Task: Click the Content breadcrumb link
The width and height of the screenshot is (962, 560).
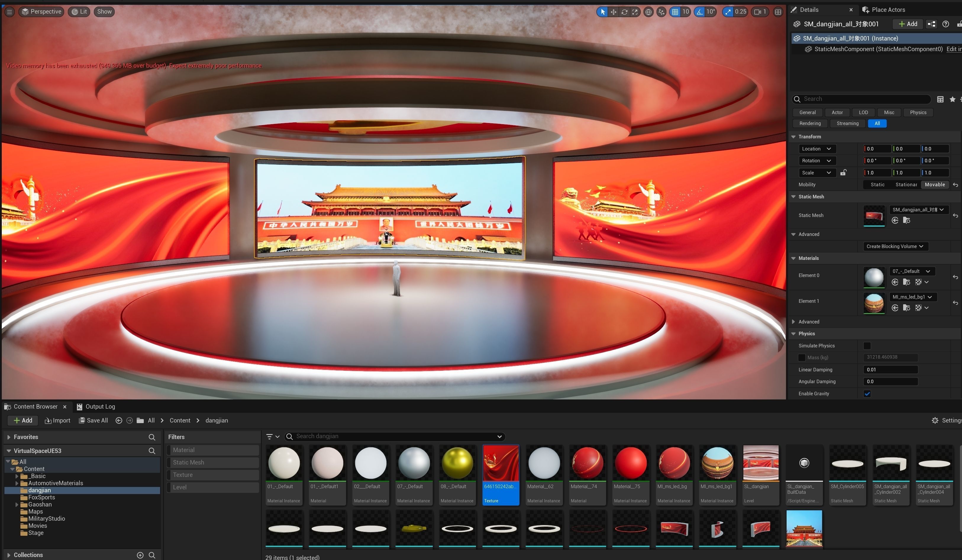Action: [180, 420]
